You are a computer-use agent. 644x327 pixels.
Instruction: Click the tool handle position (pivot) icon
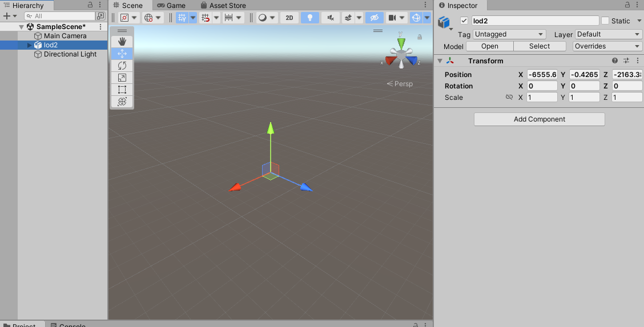click(x=124, y=18)
